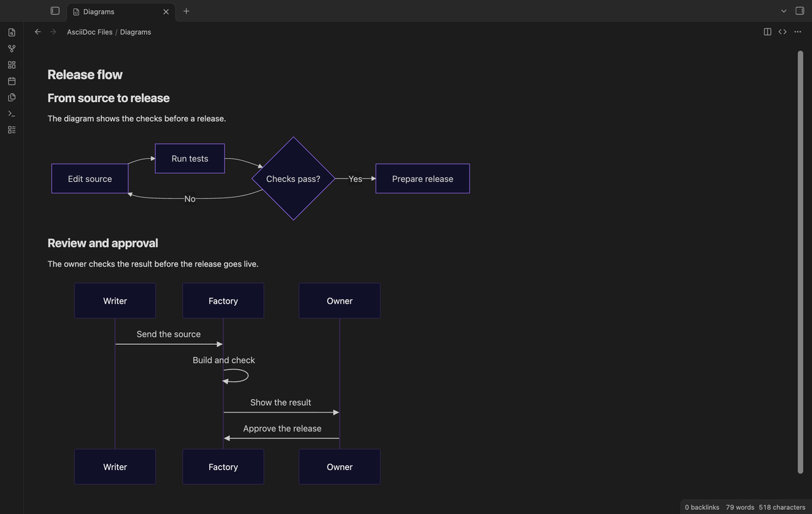812x514 pixels.
Task: Click the bottom Writer participant box
Action: pyautogui.click(x=115, y=467)
